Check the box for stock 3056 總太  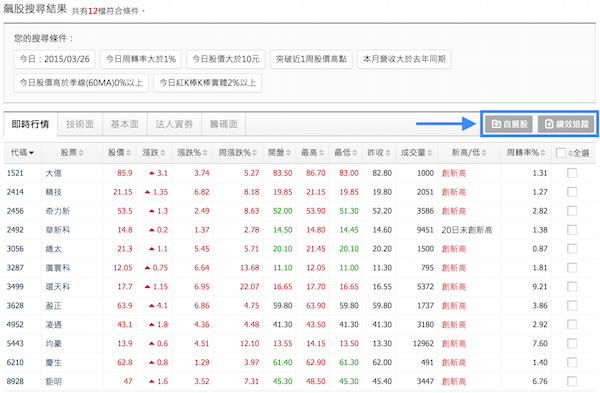coord(572,249)
